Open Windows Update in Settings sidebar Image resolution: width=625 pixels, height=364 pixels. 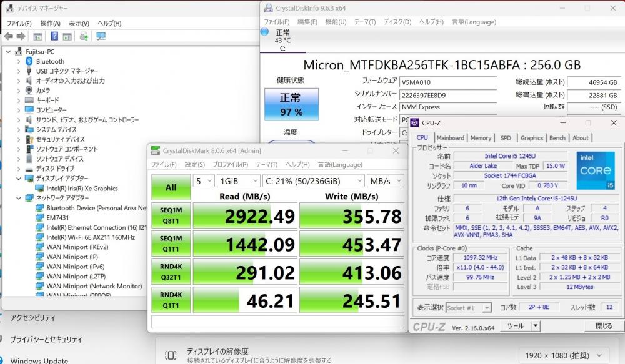(39, 360)
